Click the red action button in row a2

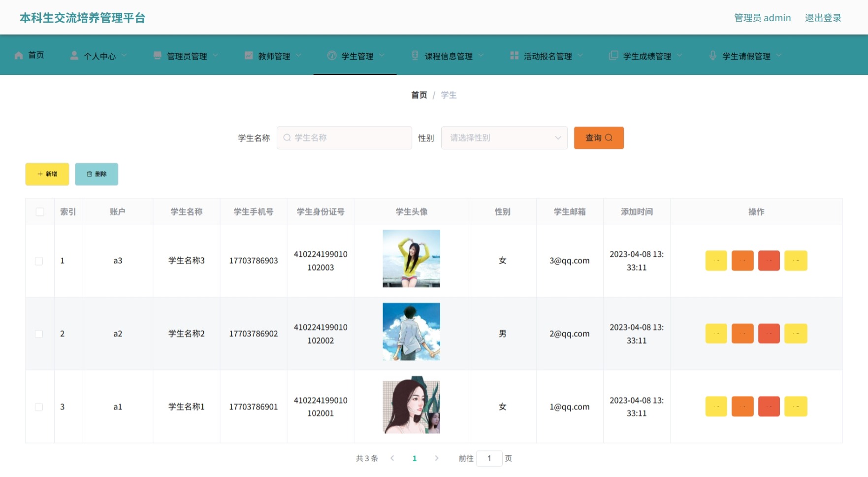coord(769,334)
